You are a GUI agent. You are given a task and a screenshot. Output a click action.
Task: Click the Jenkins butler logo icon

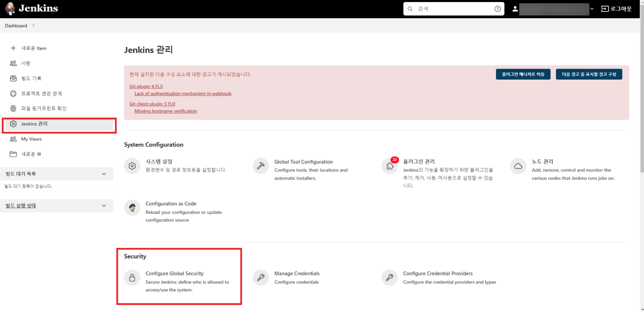tap(10, 9)
